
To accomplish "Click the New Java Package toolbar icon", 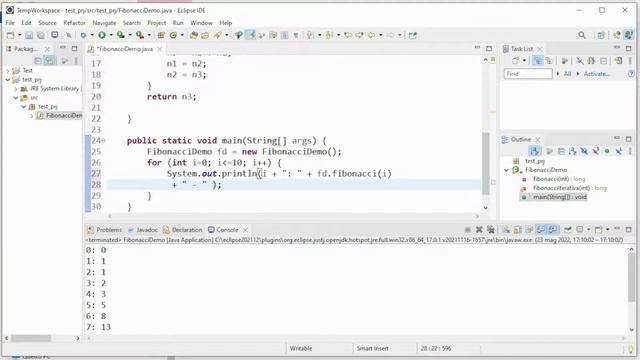I will [x=161, y=36].
